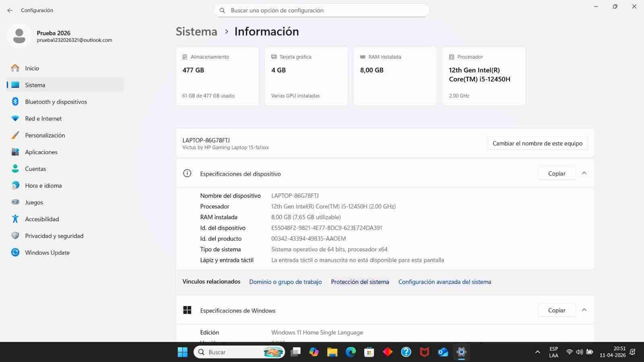Open Configuración avanzada del sistema link
This screenshot has height=362, width=644.
[445, 282]
